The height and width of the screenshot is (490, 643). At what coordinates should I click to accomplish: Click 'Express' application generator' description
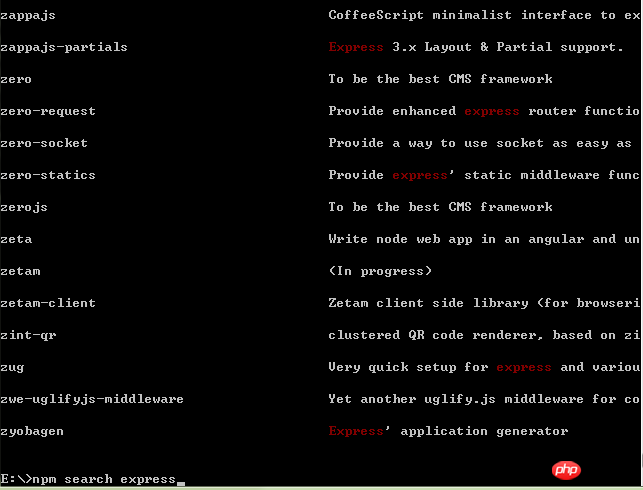point(448,431)
